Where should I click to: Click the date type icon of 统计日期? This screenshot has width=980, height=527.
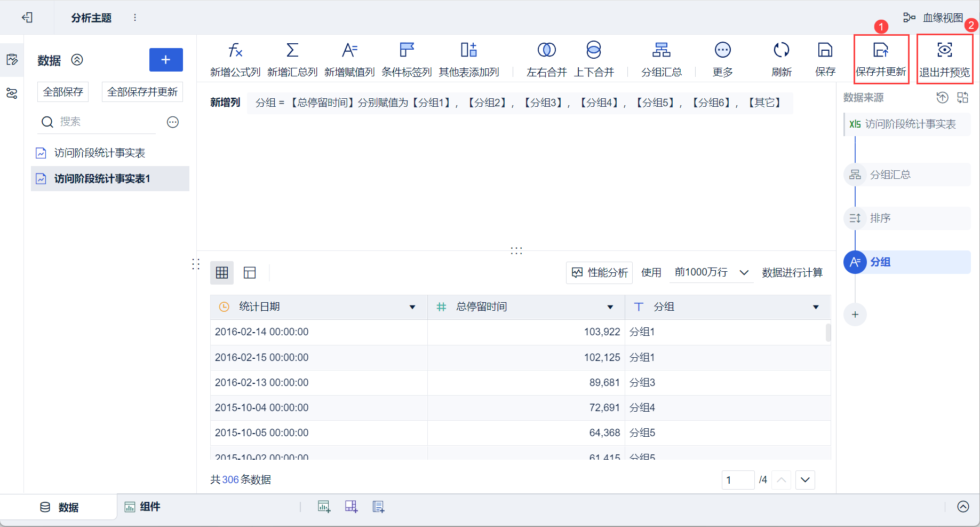pyautogui.click(x=225, y=307)
